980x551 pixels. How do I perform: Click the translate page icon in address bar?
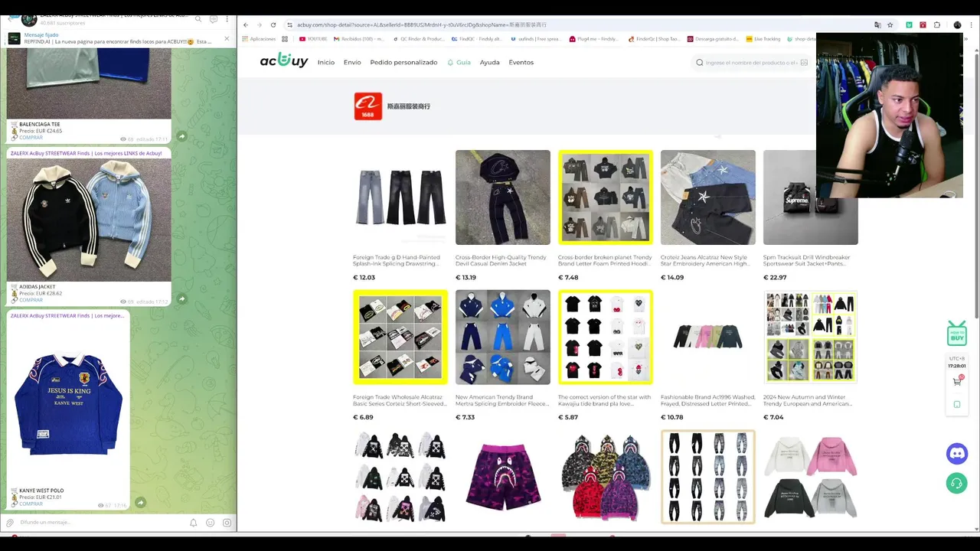tap(877, 24)
